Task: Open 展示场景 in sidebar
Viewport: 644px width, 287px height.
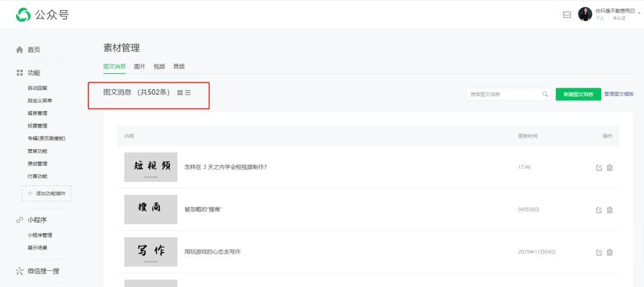Action: [38, 248]
